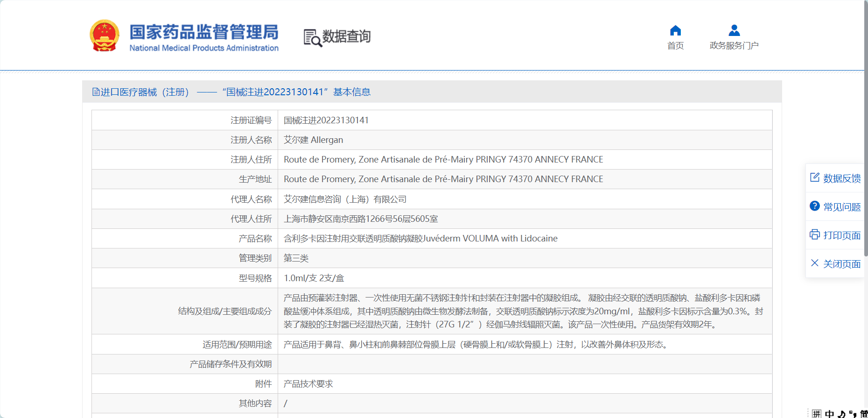Select the 适用范围/预期用途 label cell
The image size is (868, 418).
click(185, 344)
